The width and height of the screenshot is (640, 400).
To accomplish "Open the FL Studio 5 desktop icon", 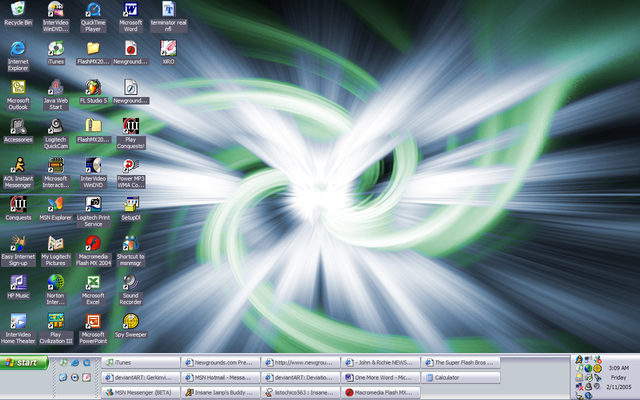I will coord(93,92).
